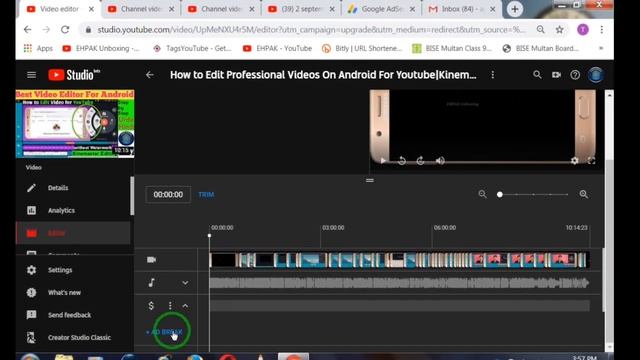Open a new browser tab
640x360 pixels.
coord(515,9)
